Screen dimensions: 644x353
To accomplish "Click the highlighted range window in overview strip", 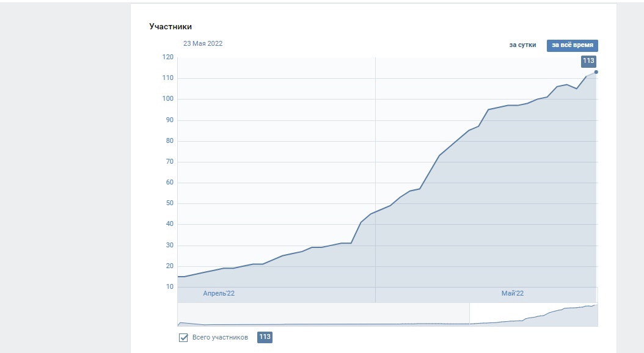I will click(533, 315).
